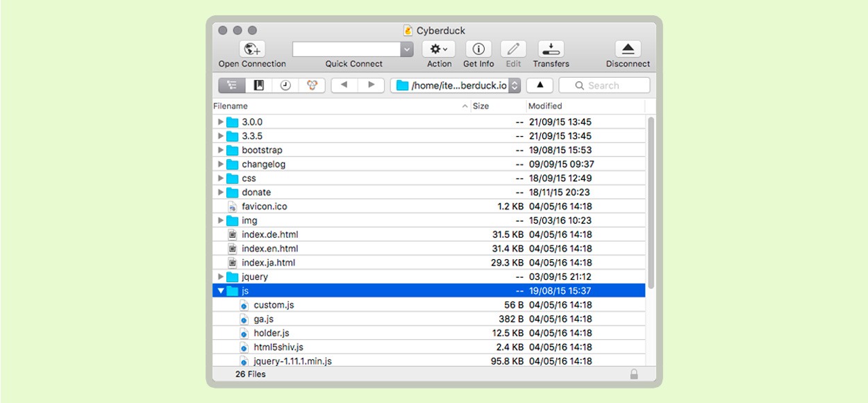The height and width of the screenshot is (403, 868).
Task: Expand the changelog folder
Action: pos(221,164)
